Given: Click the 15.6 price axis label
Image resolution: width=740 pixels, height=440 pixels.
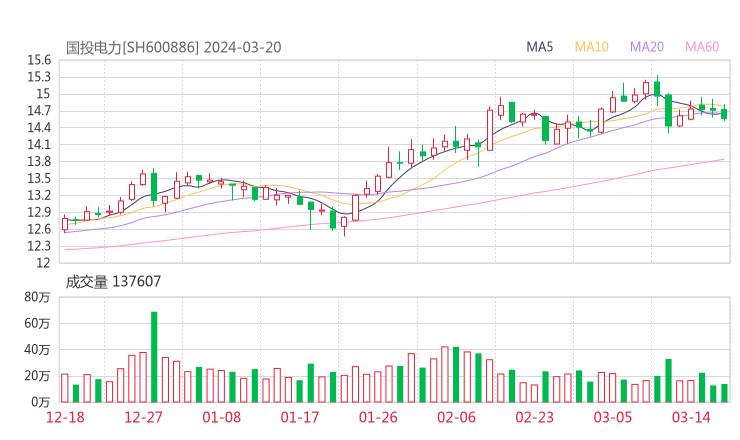Looking at the screenshot, I should click(x=39, y=60).
